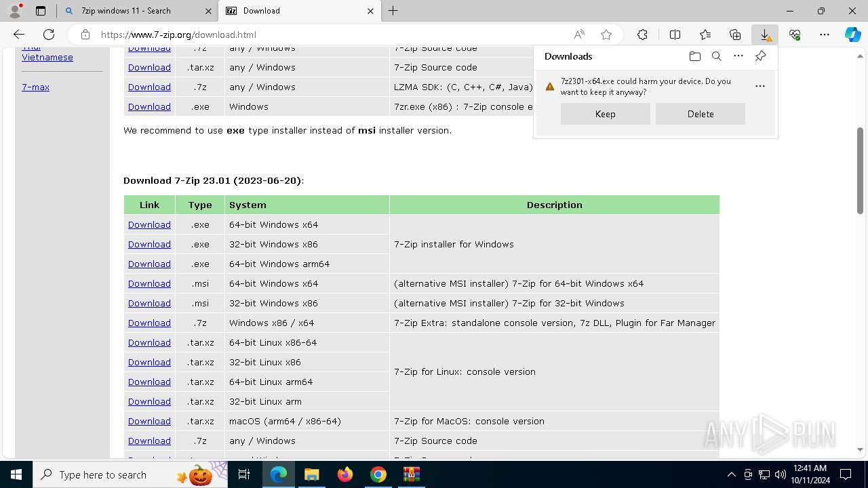
Task: Close the Download tab
Action: coord(370,11)
